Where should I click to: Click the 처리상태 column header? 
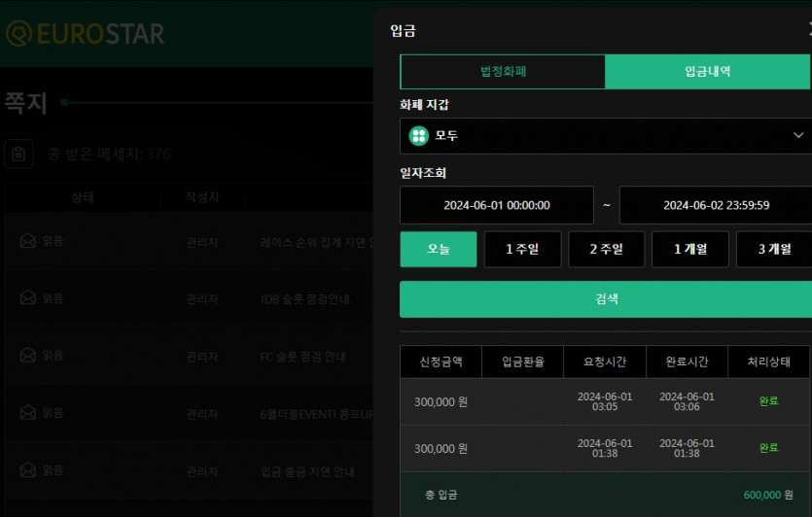pos(768,362)
